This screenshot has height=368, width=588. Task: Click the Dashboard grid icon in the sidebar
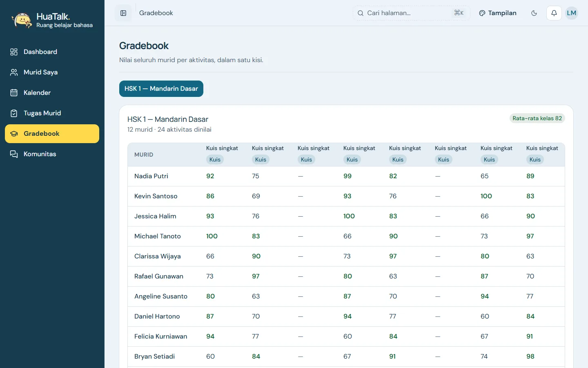pyautogui.click(x=14, y=52)
